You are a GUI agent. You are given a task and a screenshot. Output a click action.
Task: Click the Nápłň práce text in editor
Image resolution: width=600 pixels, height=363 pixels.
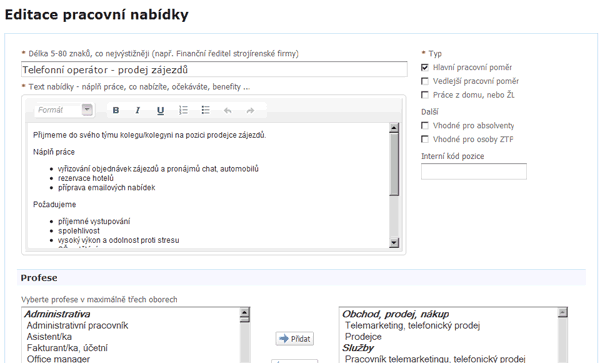pyautogui.click(x=54, y=152)
